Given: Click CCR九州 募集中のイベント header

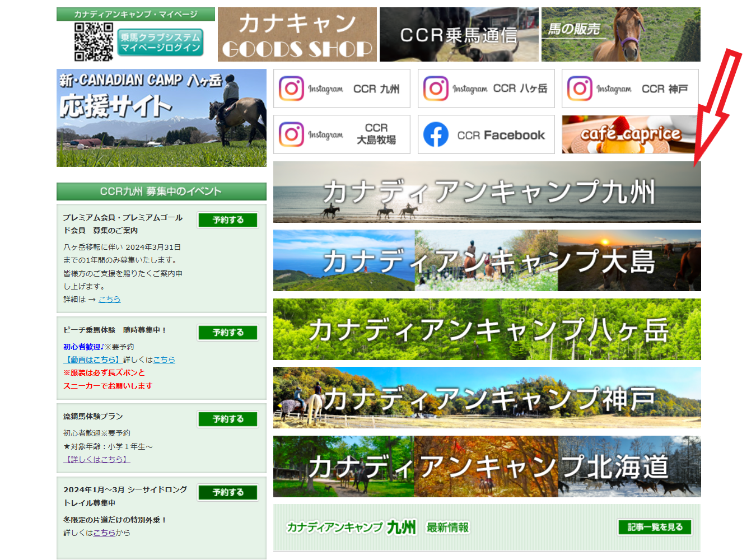Looking at the screenshot, I should pyautogui.click(x=161, y=192).
